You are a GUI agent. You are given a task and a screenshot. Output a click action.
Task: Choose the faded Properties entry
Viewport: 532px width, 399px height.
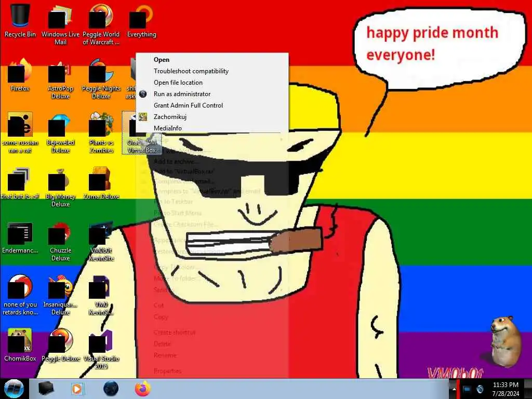212,371
